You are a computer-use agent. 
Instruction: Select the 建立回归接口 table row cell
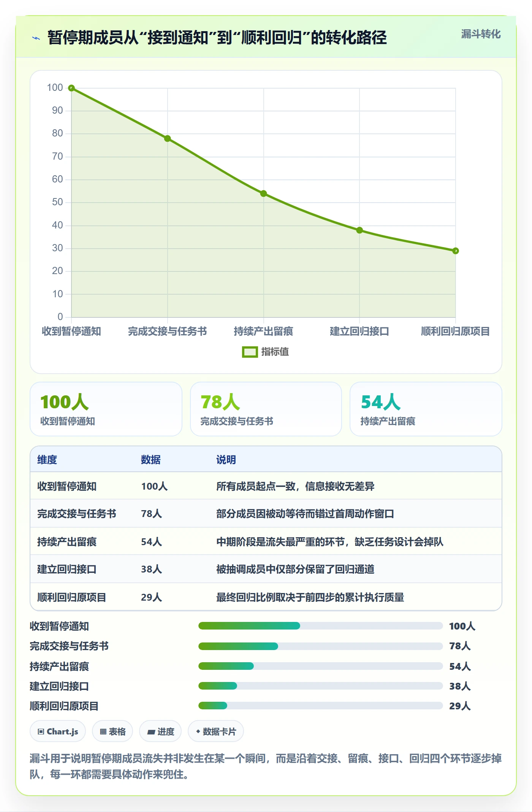click(x=67, y=569)
